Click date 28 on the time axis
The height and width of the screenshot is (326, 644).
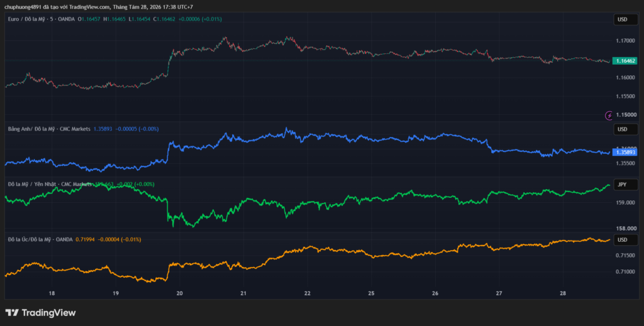[563, 293]
